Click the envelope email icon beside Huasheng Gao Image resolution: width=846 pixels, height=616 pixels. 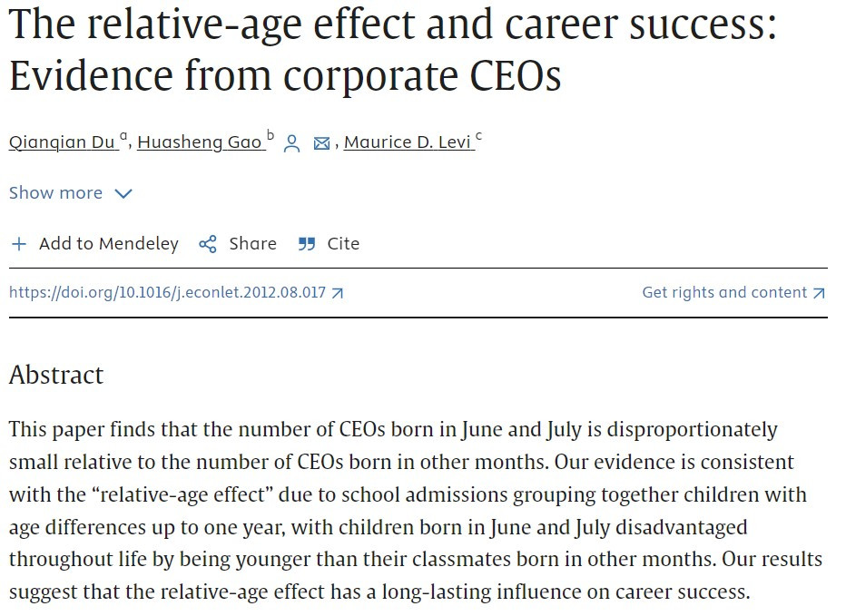pyautogui.click(x=321, y=143)
